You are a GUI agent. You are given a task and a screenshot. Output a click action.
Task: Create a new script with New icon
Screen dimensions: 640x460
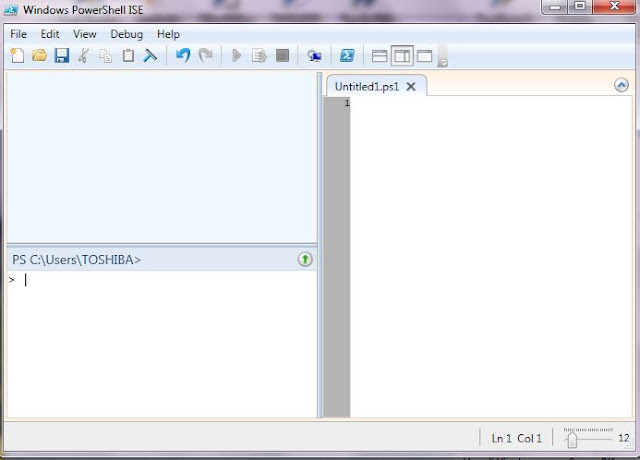coord(17,56)
